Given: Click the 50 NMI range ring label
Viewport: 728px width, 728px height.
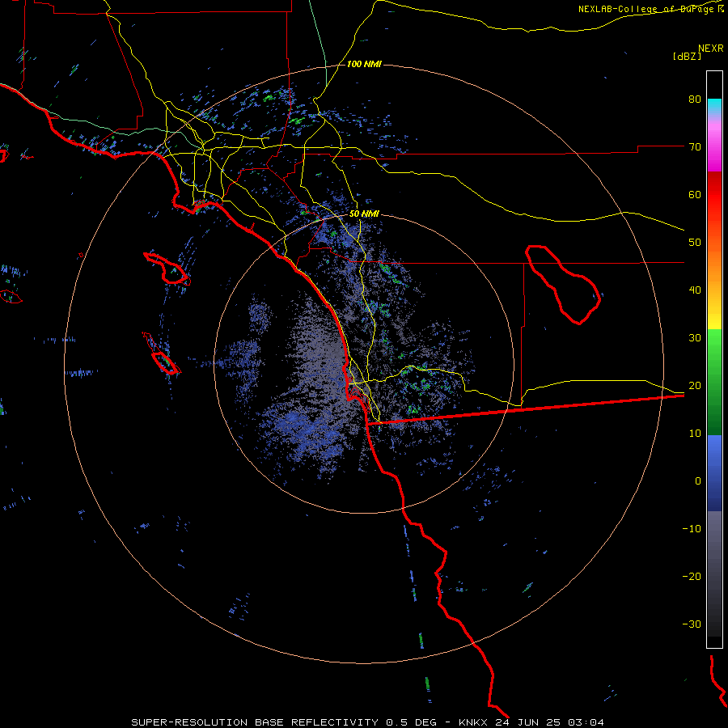Looking at the screenshot, I should (364, 214).
